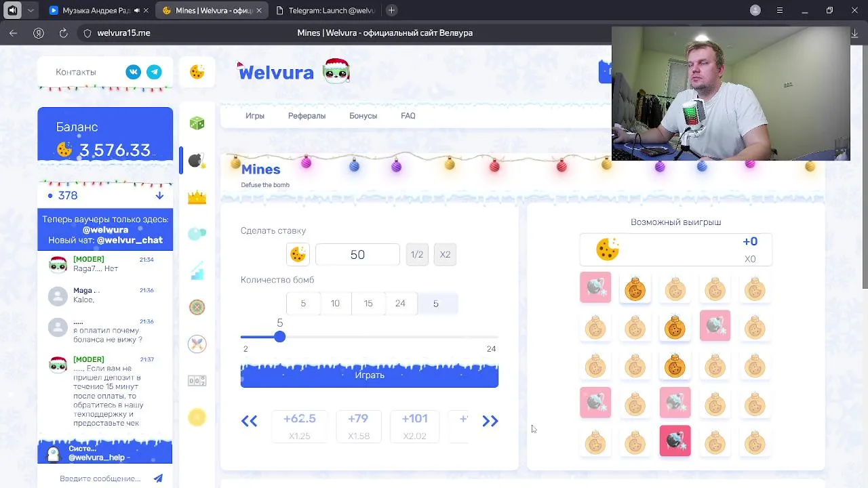Double the bet with the X2 button
The width and height of the screenshot is (868, 488).
445,254
